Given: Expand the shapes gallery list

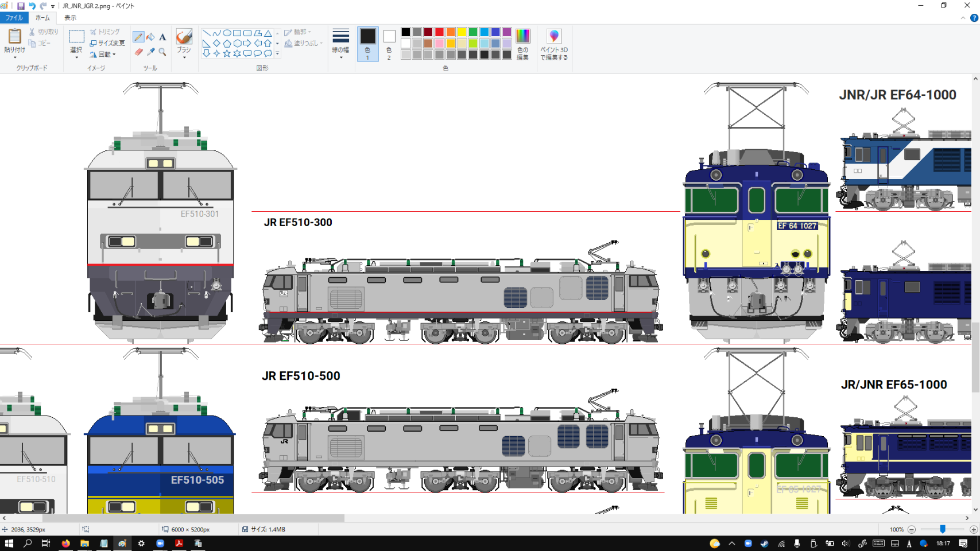Looking at the screenshot, I should coord(277,53).
